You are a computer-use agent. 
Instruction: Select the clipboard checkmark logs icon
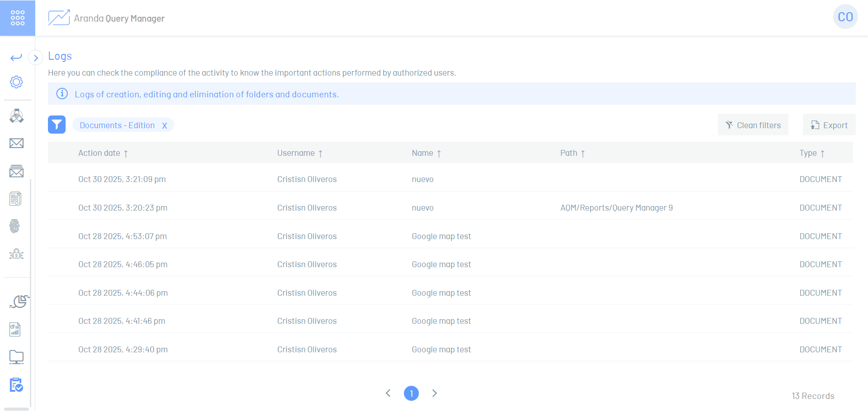(x=16, y=385)
